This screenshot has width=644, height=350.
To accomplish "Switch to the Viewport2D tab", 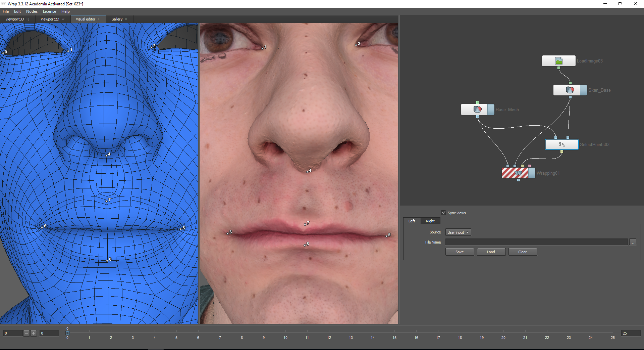I will click(53, 19).
